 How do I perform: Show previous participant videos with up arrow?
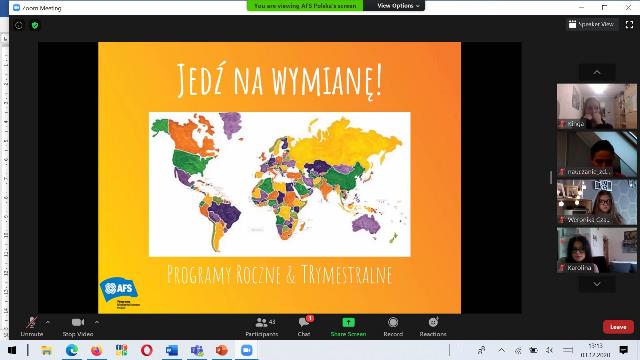tap(597, 73)
